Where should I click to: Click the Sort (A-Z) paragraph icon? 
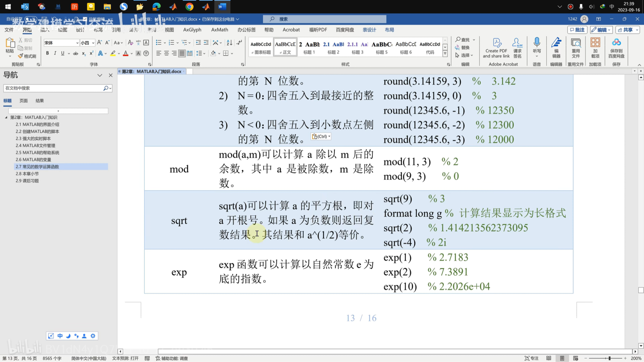coord(229,43)
